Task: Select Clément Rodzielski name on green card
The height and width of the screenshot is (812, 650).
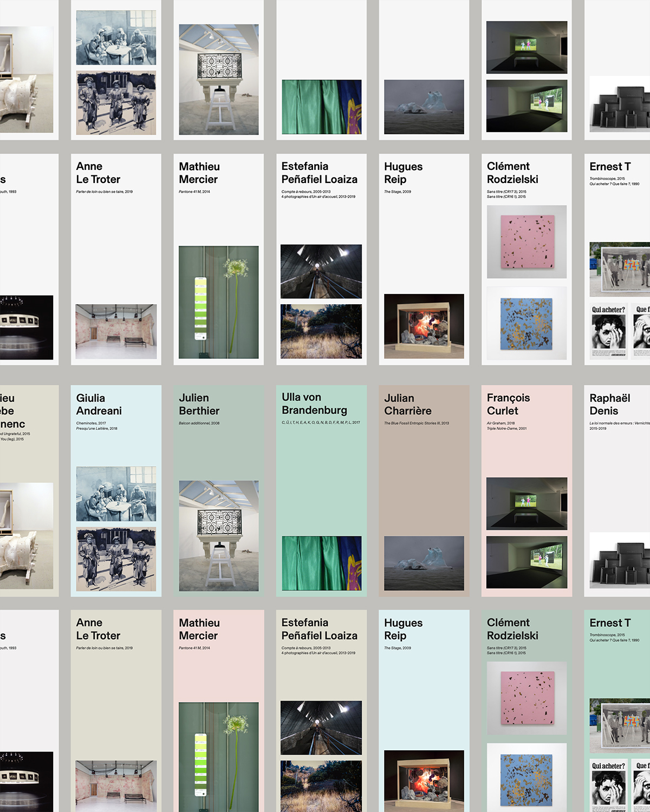Action: coord(512,629)
